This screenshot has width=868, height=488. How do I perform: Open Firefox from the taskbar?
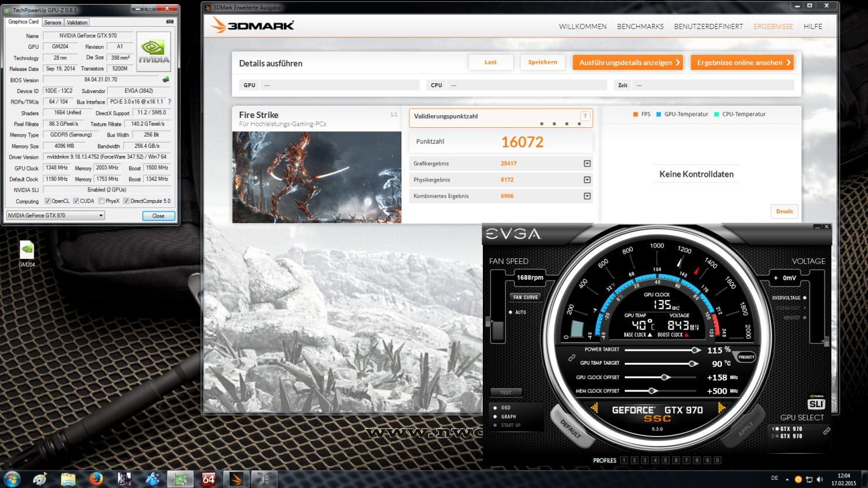coord(96,479)
